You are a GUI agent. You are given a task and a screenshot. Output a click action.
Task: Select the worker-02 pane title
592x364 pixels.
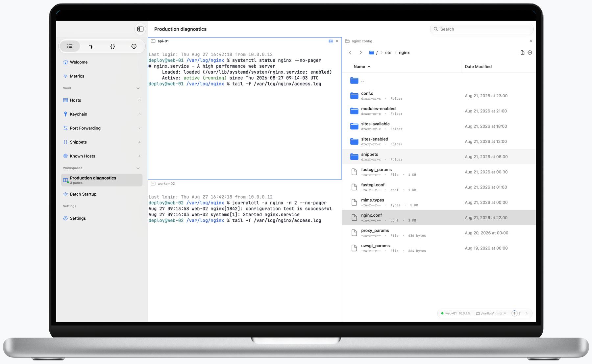(166, 183)
